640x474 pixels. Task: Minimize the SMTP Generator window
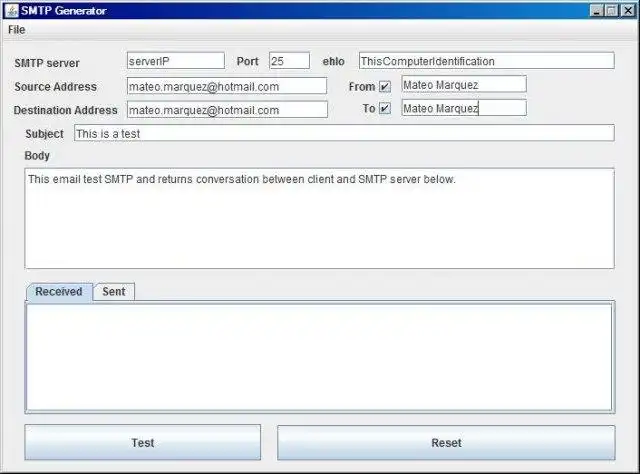[596, 11]
